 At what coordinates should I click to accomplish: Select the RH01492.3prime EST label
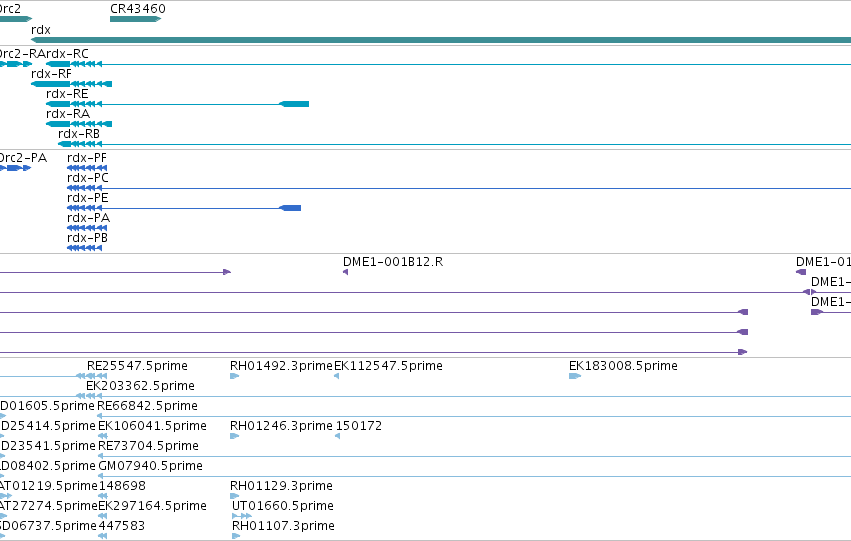pos(281,366)
